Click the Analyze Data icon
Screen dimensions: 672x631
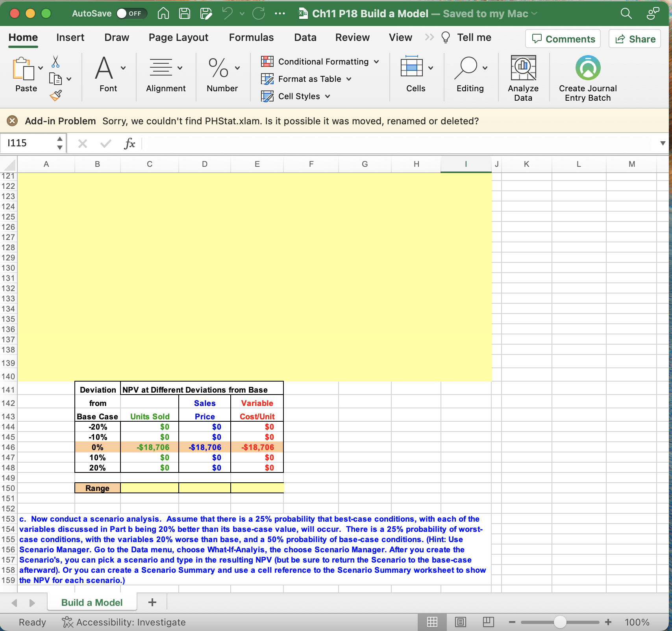tap(523, 68)
